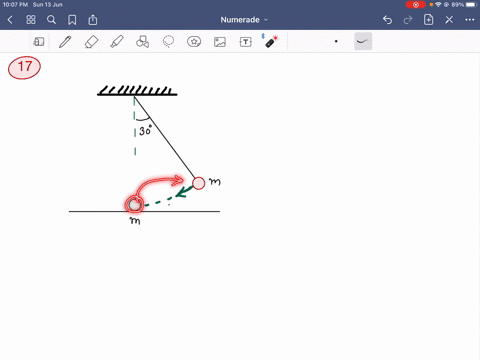Tap the screen recording indicator
The image size is (480, 360).
[415, 5]
